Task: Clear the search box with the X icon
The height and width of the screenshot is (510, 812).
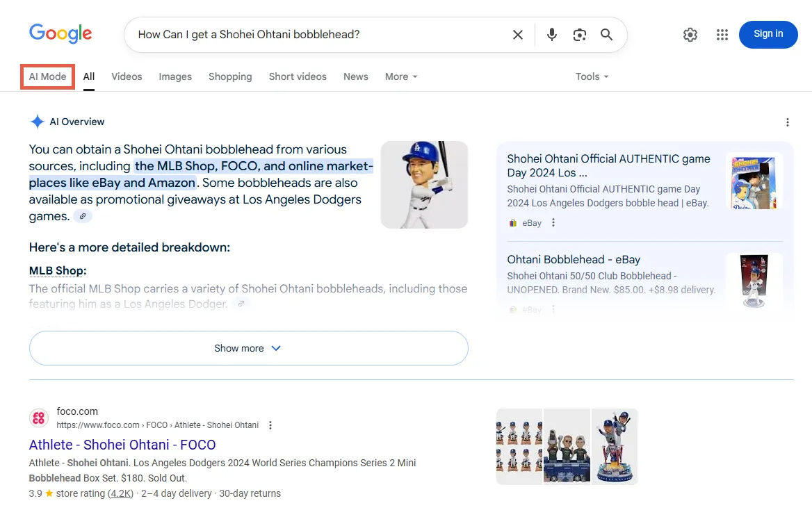Action: pyautogui.click(x=517, y=35)
